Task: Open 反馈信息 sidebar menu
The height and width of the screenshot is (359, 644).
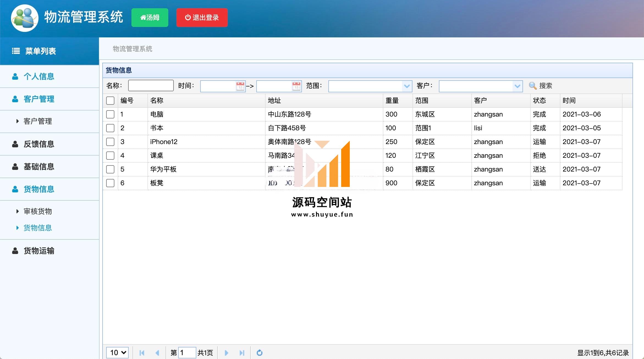Action: [39, 144]
